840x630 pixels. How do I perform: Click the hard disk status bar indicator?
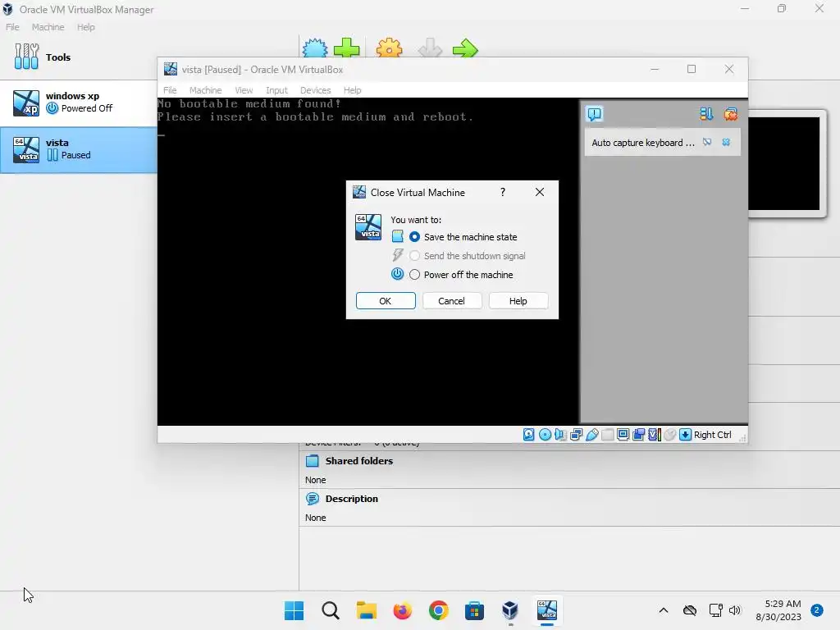coord(529,435)
